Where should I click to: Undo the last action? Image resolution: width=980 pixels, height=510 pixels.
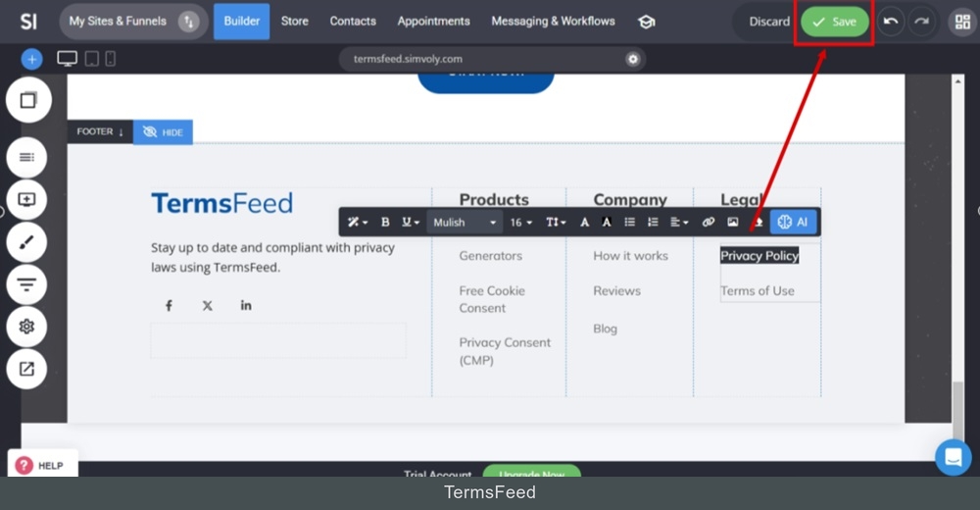coord(891,22)
